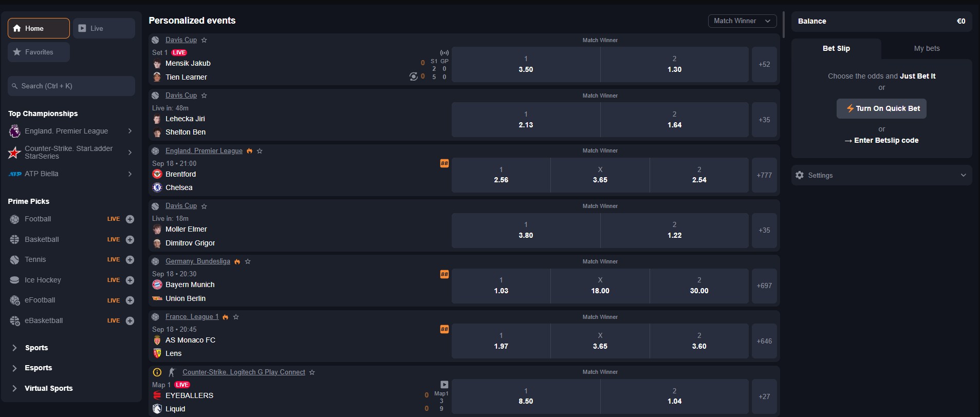Turn On Quick Bet
Screen dimensions: 980x417
pos(881,108)
